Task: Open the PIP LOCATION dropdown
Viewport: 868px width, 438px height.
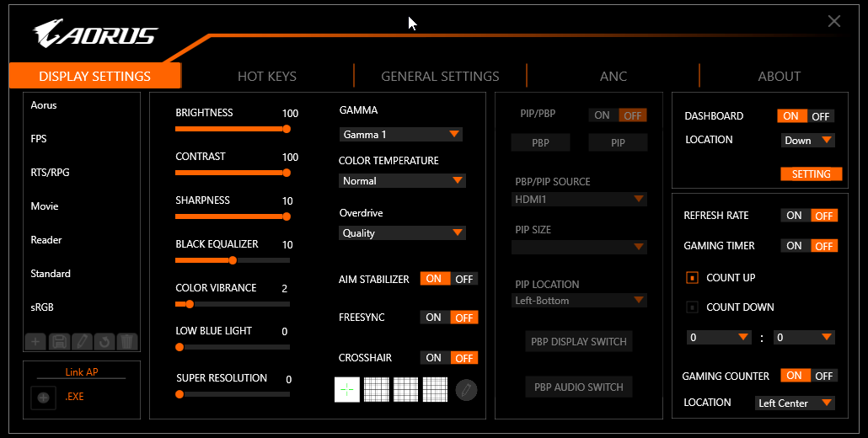Action: (x=579, y=301)
